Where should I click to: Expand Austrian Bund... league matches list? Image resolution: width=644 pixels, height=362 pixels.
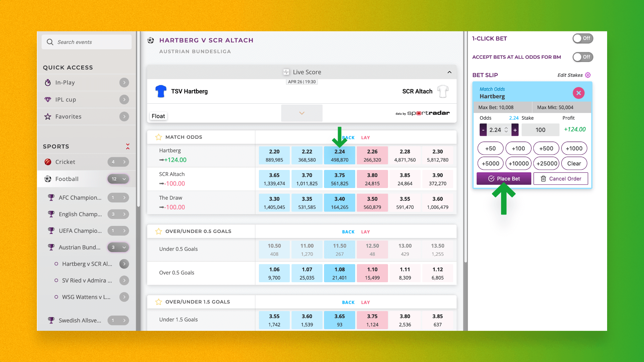tap(124, 247)
